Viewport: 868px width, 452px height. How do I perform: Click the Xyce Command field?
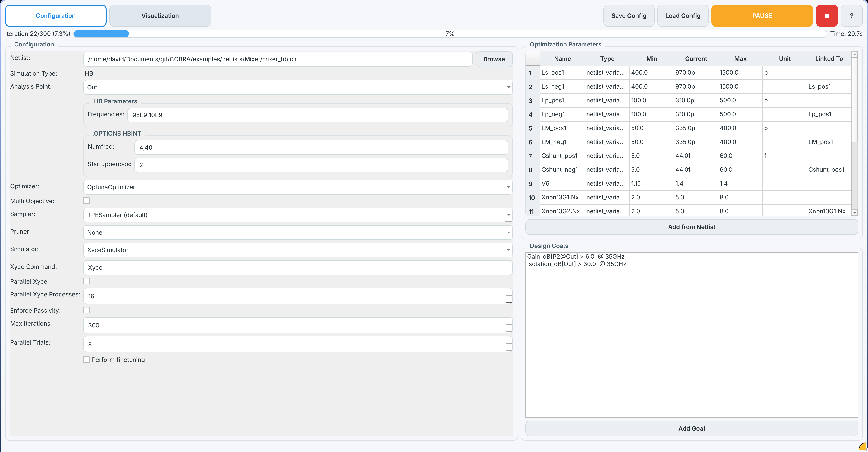[x=298, y=268]
